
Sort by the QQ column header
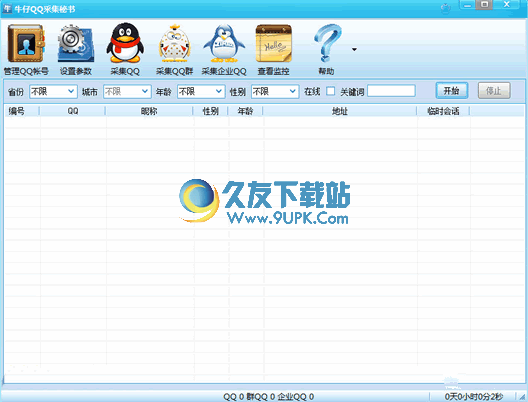[72, 111]
